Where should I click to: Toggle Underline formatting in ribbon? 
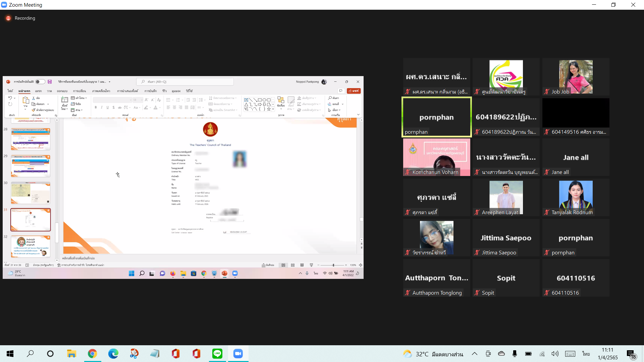point(108,108)
